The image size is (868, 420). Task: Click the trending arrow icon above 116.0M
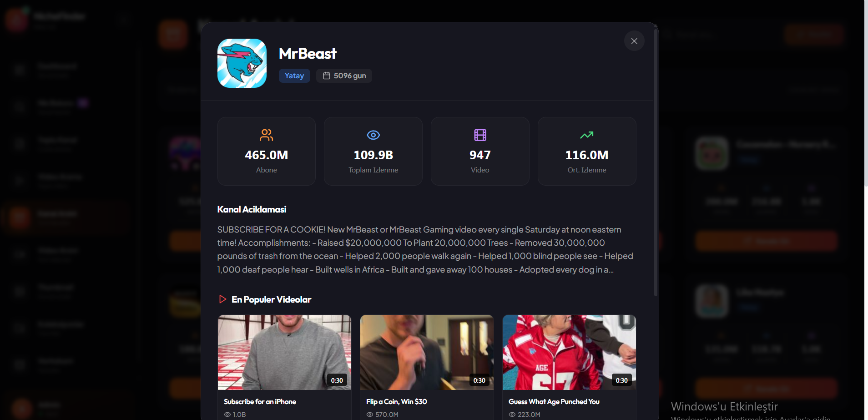(x=587, y=135)
